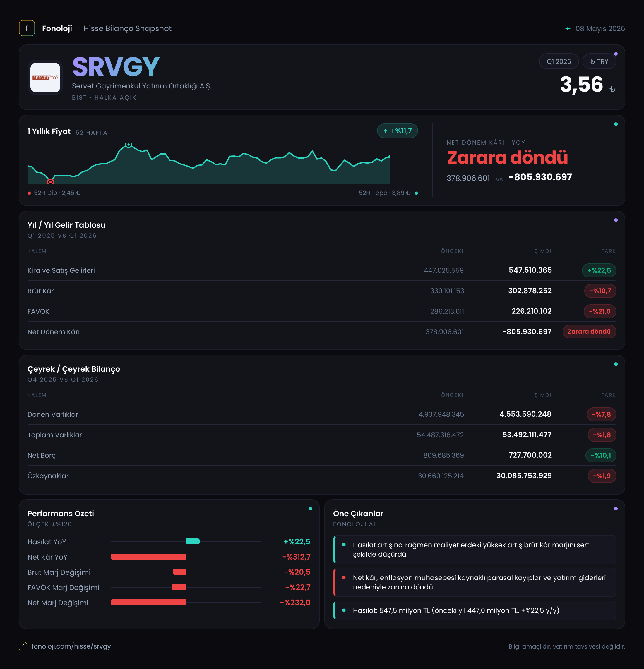Click the "Öne Çıkanlar" section title
Screen dimensions: 644x669
click(358, 514)
